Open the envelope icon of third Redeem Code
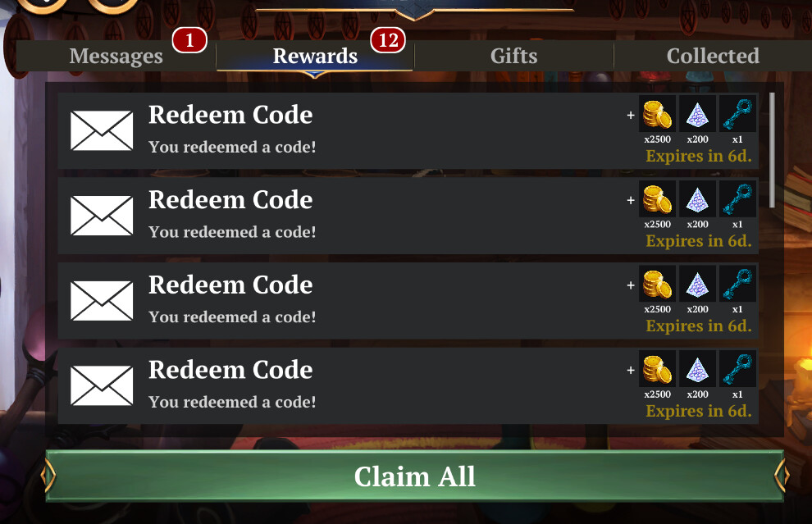812x524 pixels. pyautogui.click(x=102, y=300)
